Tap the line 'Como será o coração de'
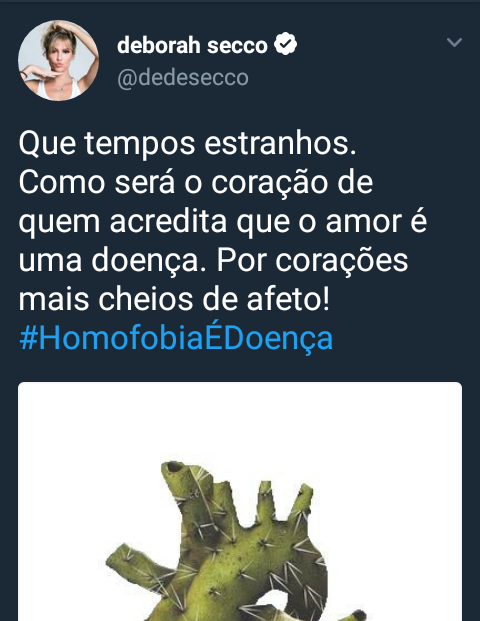The image size is (480, 621). coord(196,183)
